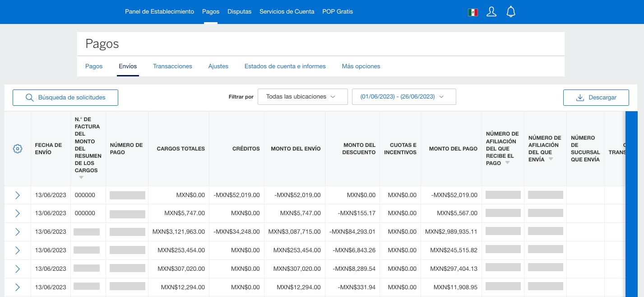Viewport: 644px width, 297px height.
Task: Open the date range filter dropdown
Action: 404,96
